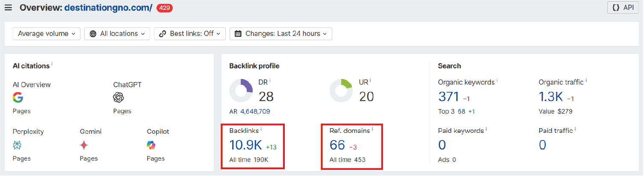Image resolution: width=644 pixels, height=176 pixels.
Task: Click Pages under Gemini
Action: point(89,158)
